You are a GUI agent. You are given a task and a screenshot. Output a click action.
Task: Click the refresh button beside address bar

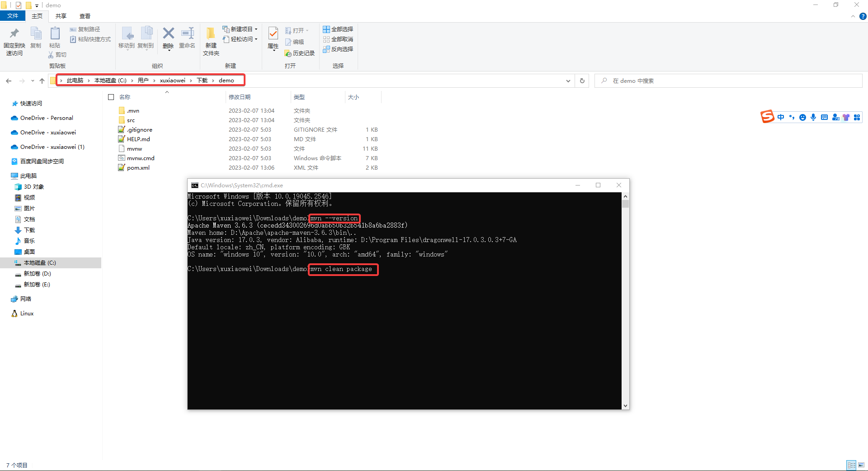pyautogui.click(x=582, y=81)
